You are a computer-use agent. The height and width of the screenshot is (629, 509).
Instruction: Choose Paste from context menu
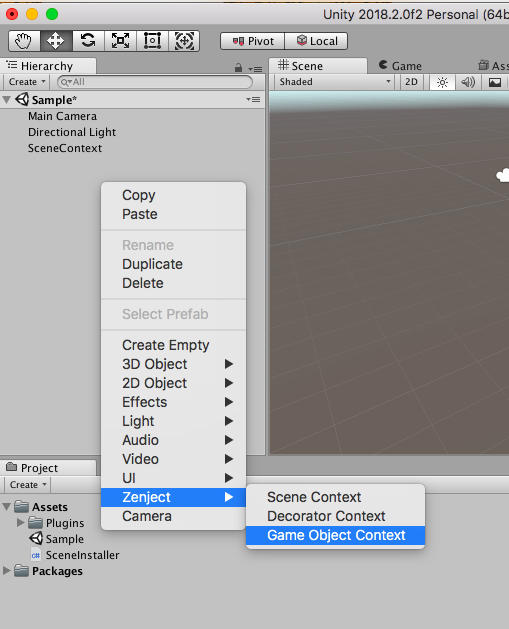pos(173,214)
